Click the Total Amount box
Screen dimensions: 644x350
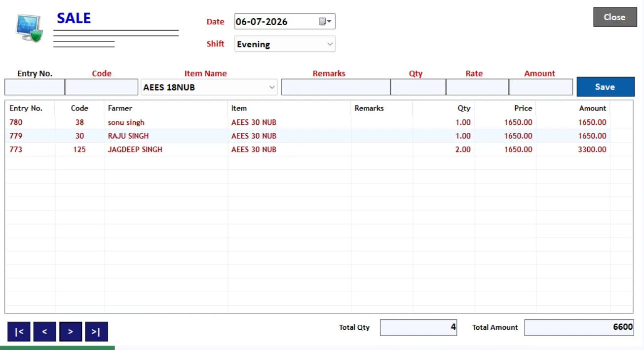pos(579,327)
